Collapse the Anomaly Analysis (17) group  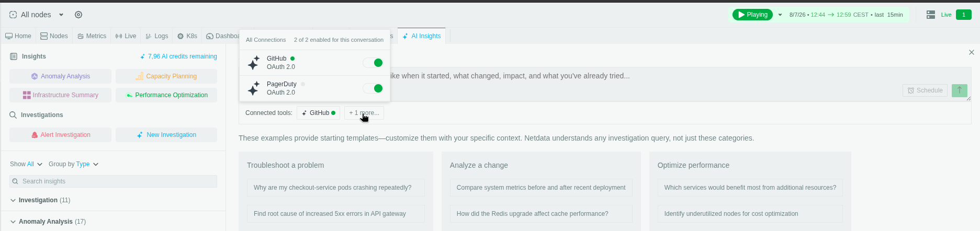tap(48, 222)
